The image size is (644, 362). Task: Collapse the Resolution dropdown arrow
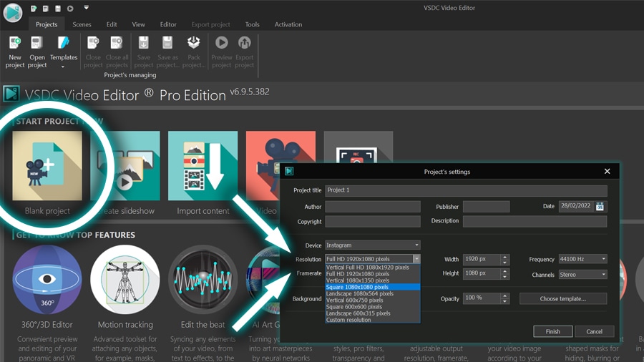coord(416,259)
